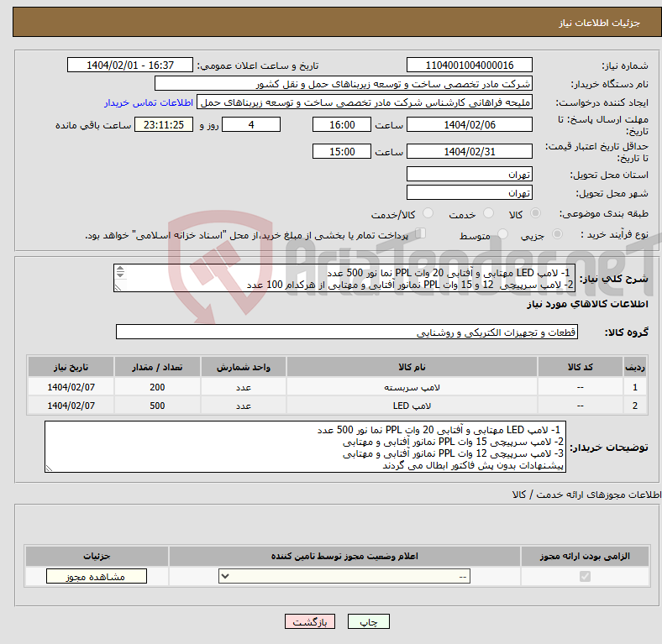Click the چاپ (print) button
662x644 pixels.
pos(368,621)
